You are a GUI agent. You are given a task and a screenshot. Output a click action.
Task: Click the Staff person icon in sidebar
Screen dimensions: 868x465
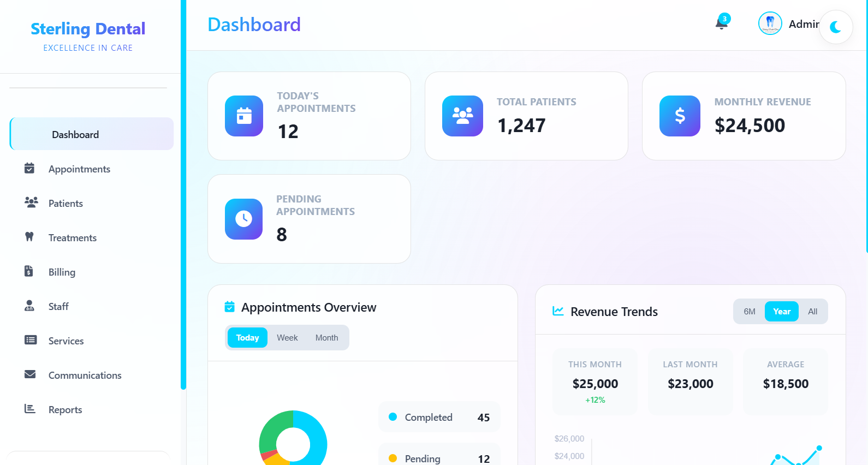[x=29, y=306]
